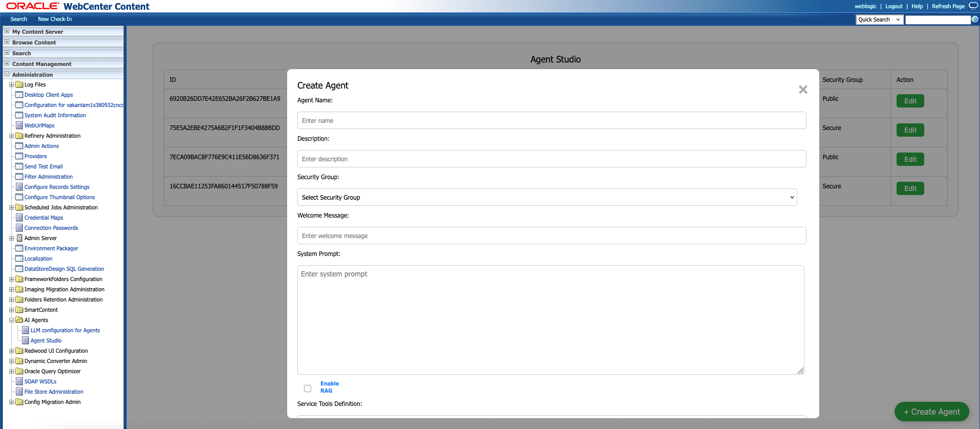Click the Welcome Message input field
The width and height of the screenshot is (980, 429).
point(552,235)
